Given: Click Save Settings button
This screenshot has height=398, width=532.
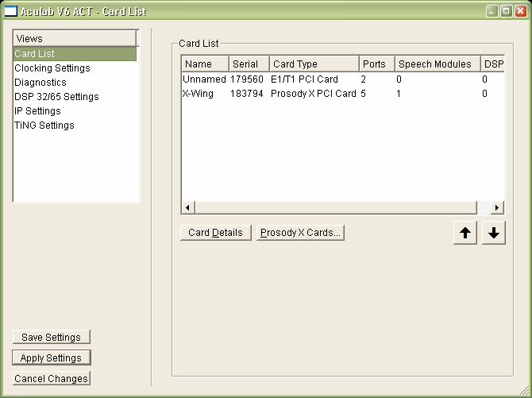Looking at the screenshot, I should [x=52, y=338].
